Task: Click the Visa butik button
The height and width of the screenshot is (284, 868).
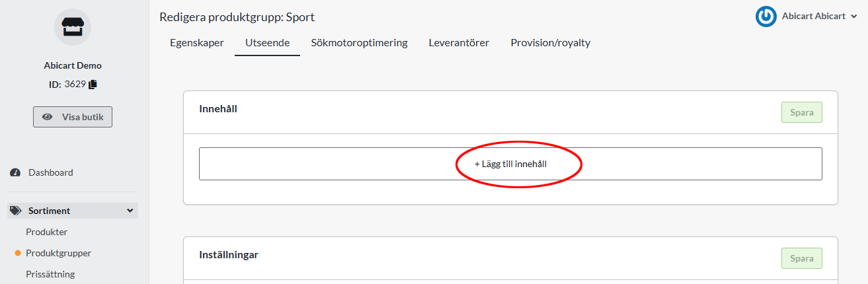Action: (73, 117)
